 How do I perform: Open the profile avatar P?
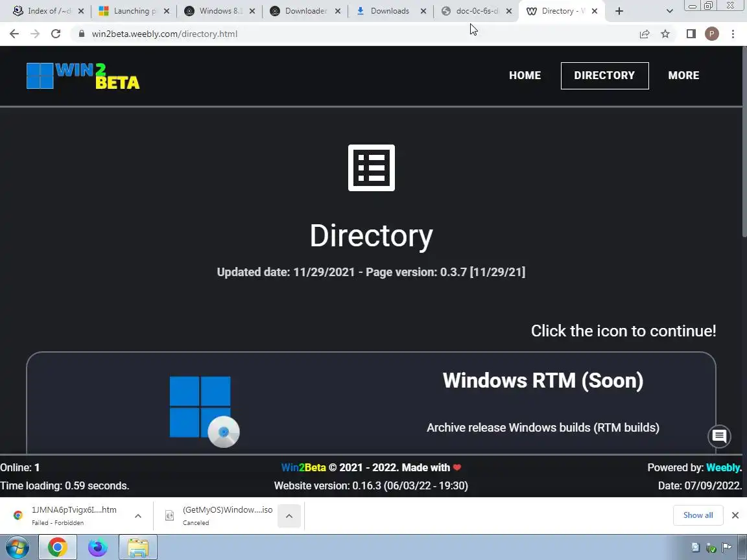[712, 34]
